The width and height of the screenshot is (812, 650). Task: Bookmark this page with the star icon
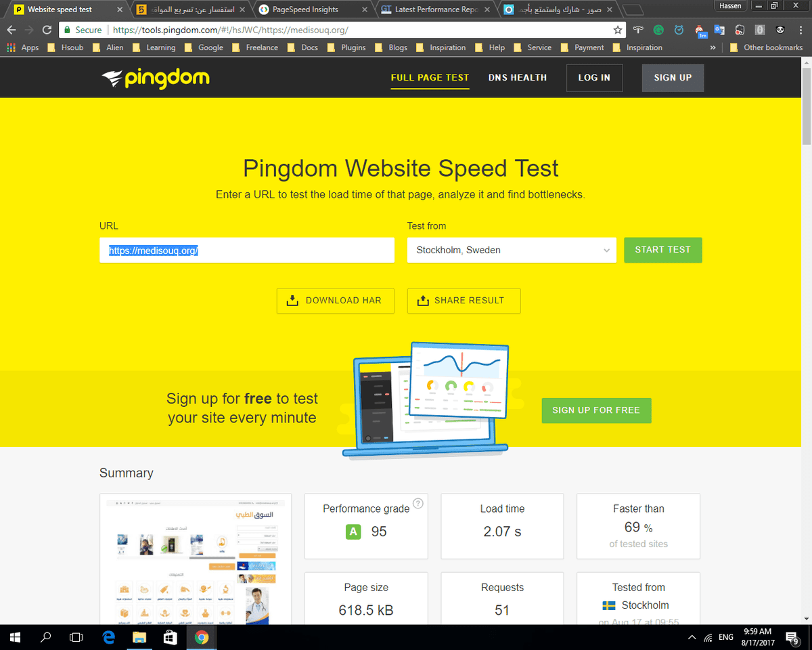[617, 30]
